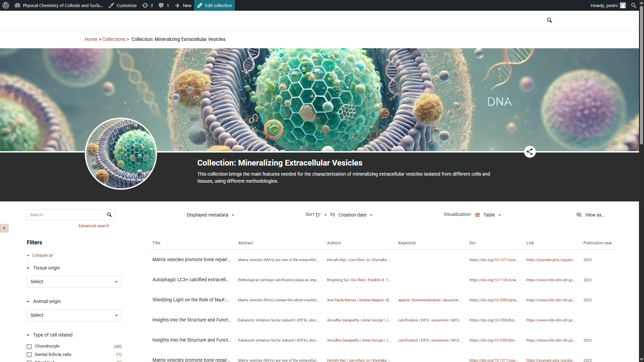Viewport: 644px width, 362px height.
Task: Click the WordPress logo icon
Action: [x=6, y=5]
